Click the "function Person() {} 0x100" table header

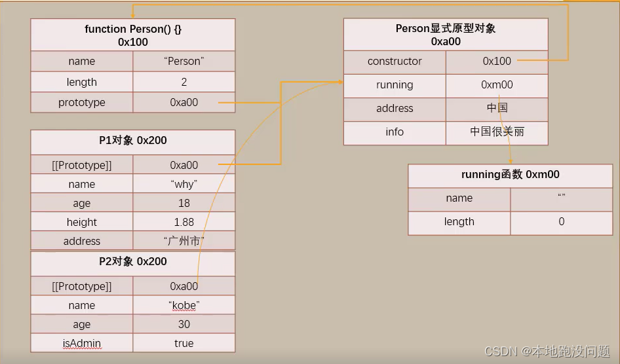point(133,35)
